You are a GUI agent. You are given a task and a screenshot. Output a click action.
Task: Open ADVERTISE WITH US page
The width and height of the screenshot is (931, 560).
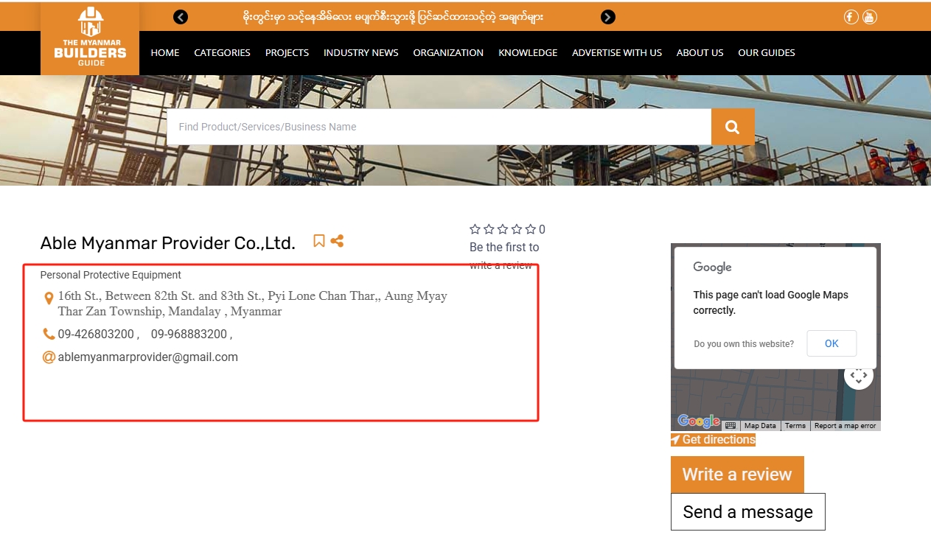pyautogui.click(x=617, y=52)
